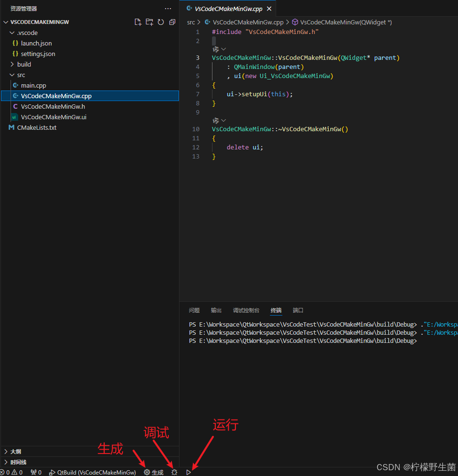Click the 生成 build button in status bar
Screen dimensions: 458x476
pos(154,472)
